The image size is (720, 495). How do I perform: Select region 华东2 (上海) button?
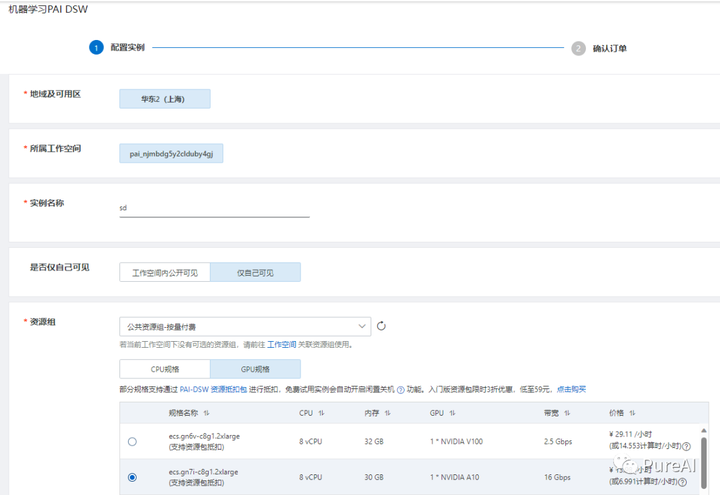[x=165, y=99]
